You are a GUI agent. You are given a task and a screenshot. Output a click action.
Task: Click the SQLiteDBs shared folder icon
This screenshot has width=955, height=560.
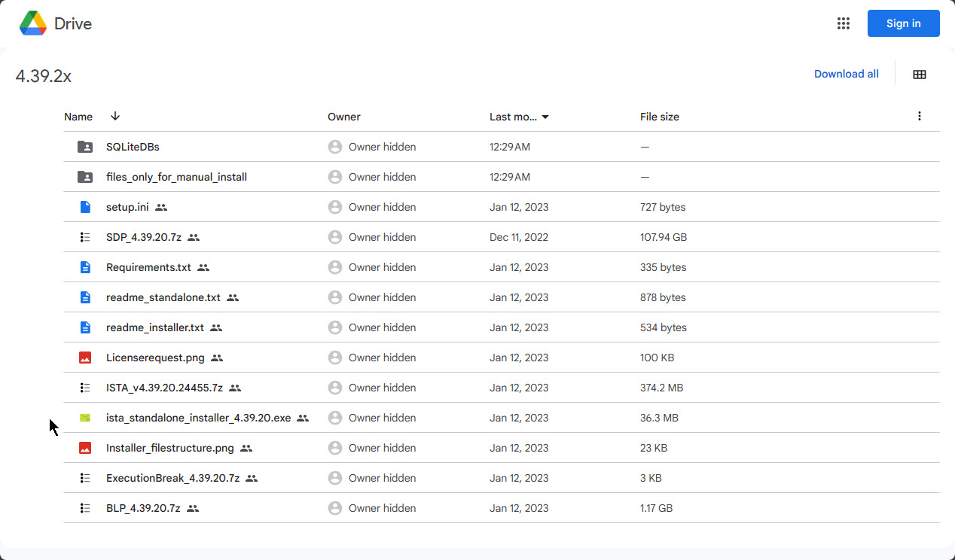(85, 147)
